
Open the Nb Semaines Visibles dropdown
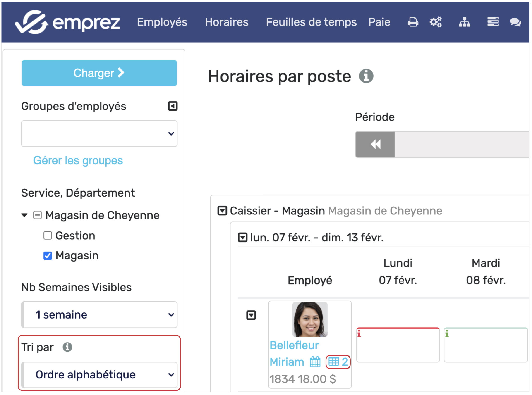click(x=99, y=314)
